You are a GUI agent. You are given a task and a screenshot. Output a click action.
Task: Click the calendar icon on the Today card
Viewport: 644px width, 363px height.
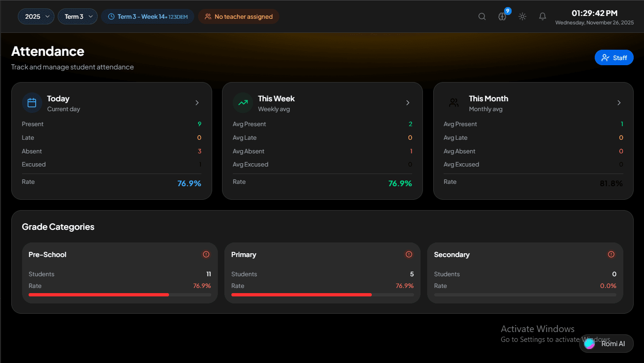32,102
